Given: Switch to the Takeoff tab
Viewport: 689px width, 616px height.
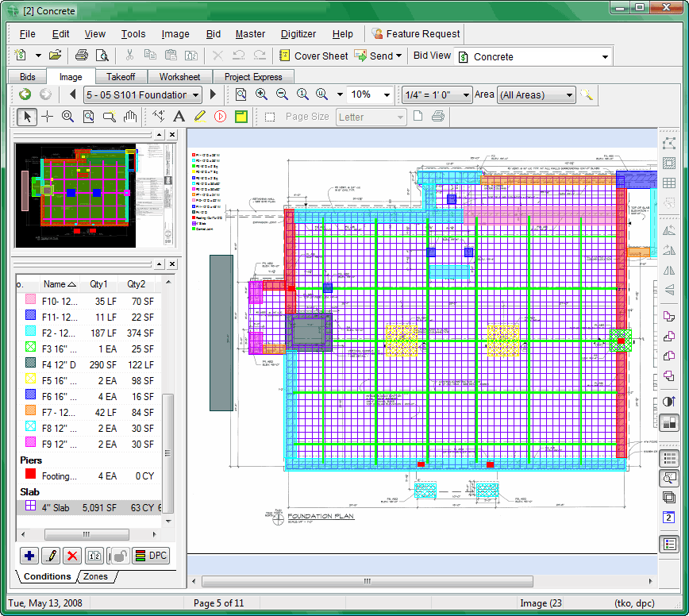Looking at the screenshot, I should point(121,77).
